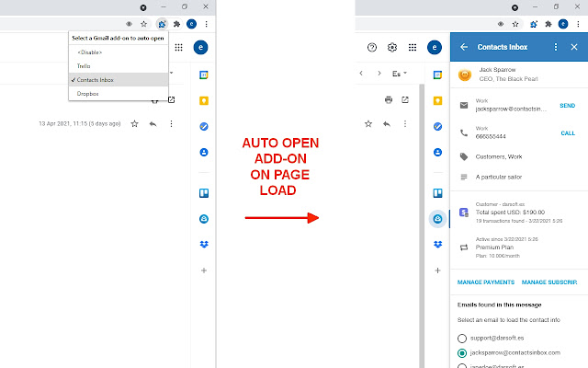Go to older message arrow in right window

(379, 73)
